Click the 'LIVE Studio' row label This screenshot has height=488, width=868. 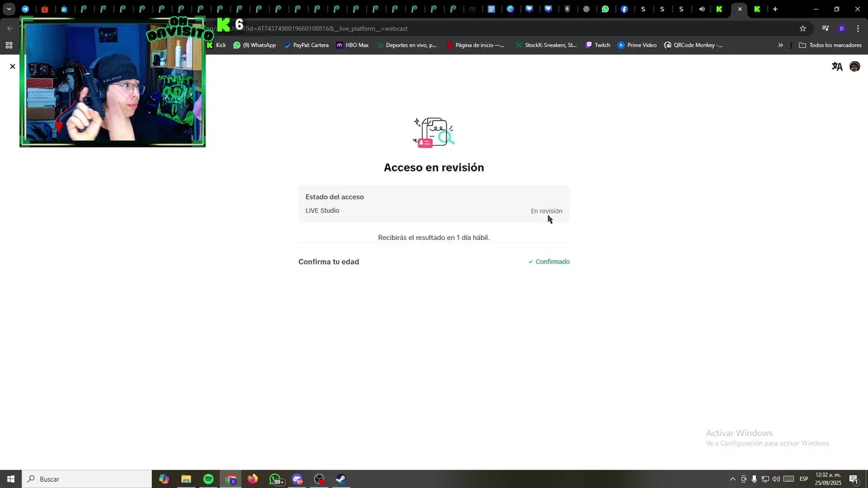click(x=322, y=211)
